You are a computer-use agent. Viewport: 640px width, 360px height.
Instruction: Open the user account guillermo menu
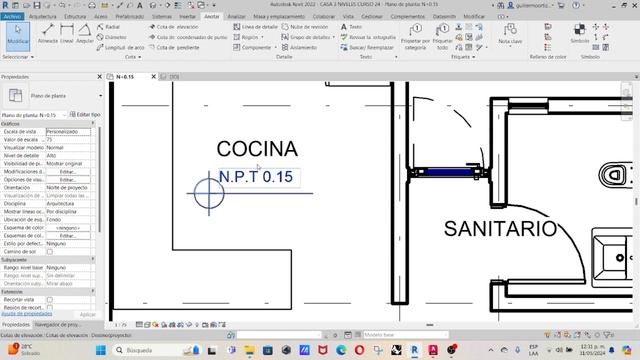click(531, 5)
